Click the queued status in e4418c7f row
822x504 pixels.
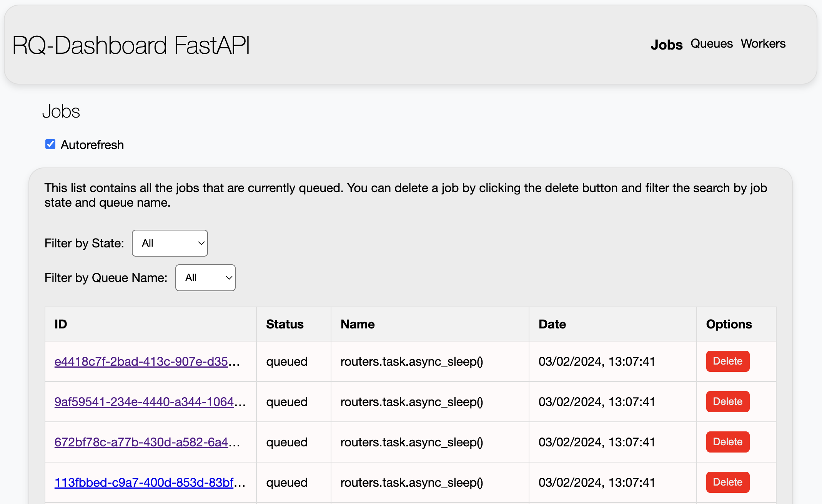(287, 361)
